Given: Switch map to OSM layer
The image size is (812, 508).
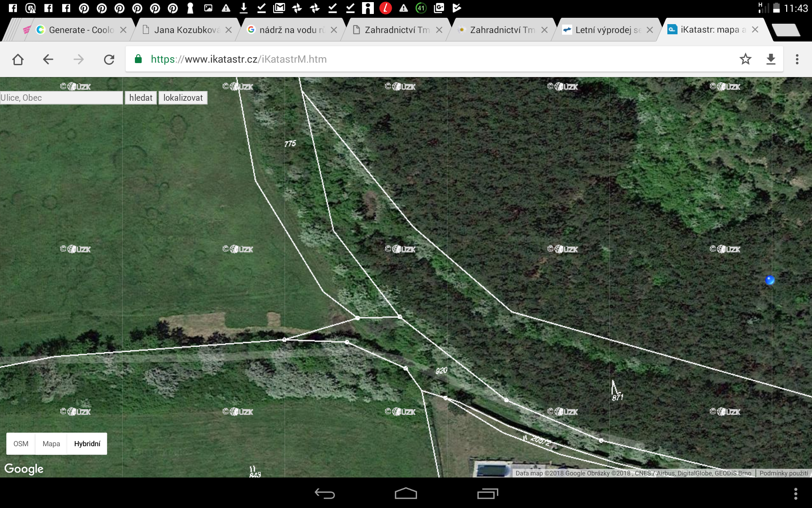Looking at the screenshot, I should coord(21,444).
